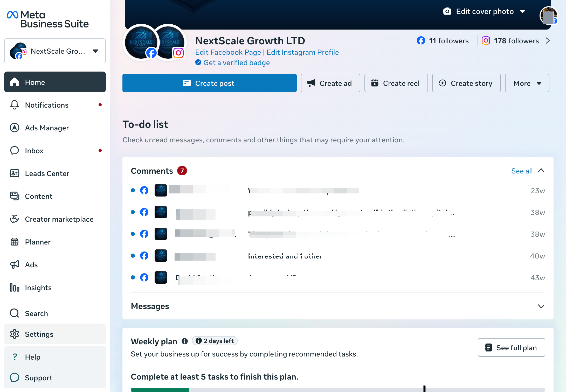Click the Create story button
The height and width of the screenshot is (392, 566).
point(466,83)
